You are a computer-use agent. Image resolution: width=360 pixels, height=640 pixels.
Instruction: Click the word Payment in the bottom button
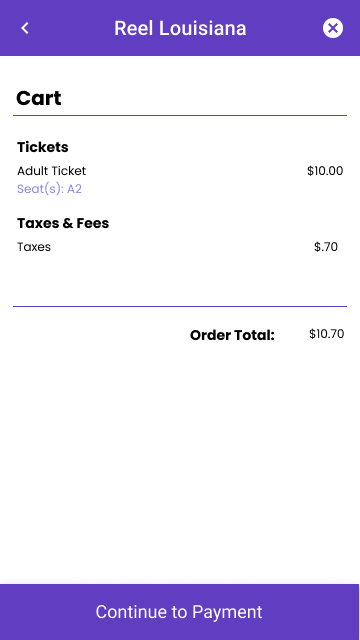pos(227,612)
